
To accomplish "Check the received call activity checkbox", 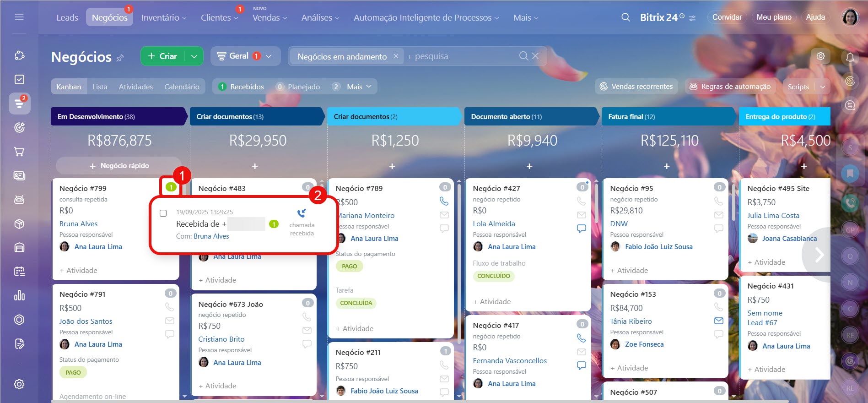I will (163, 213).
